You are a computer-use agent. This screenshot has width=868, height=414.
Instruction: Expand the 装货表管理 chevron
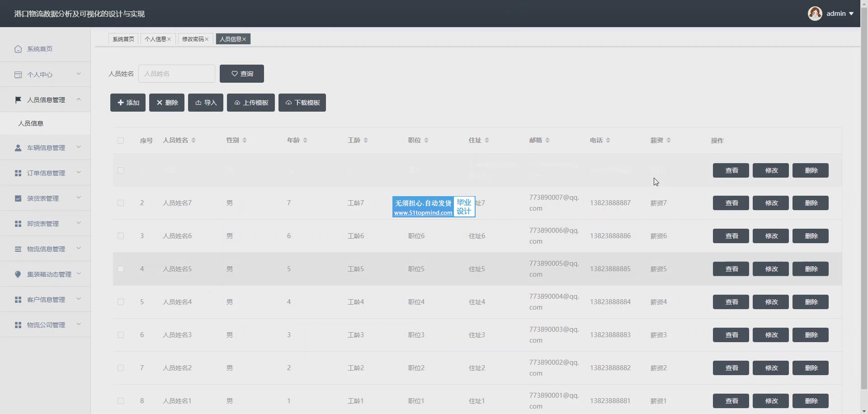(x=79, y=198)
